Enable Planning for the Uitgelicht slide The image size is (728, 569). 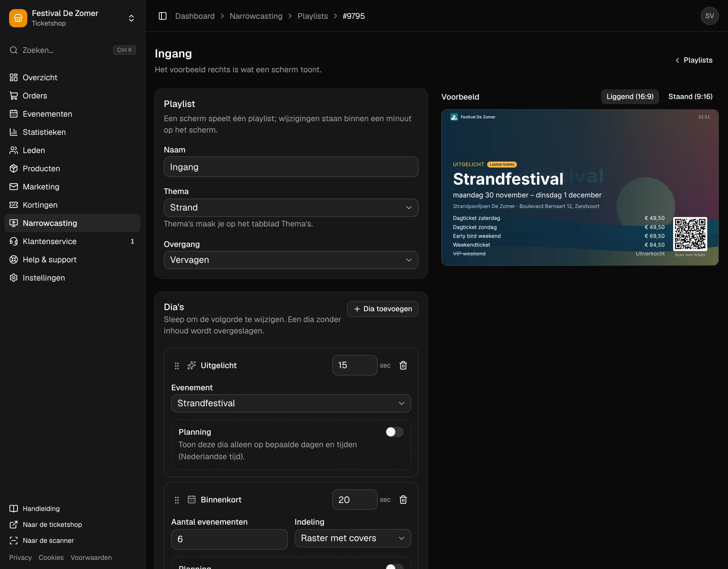pyautogui.click(x=395, y=432)
